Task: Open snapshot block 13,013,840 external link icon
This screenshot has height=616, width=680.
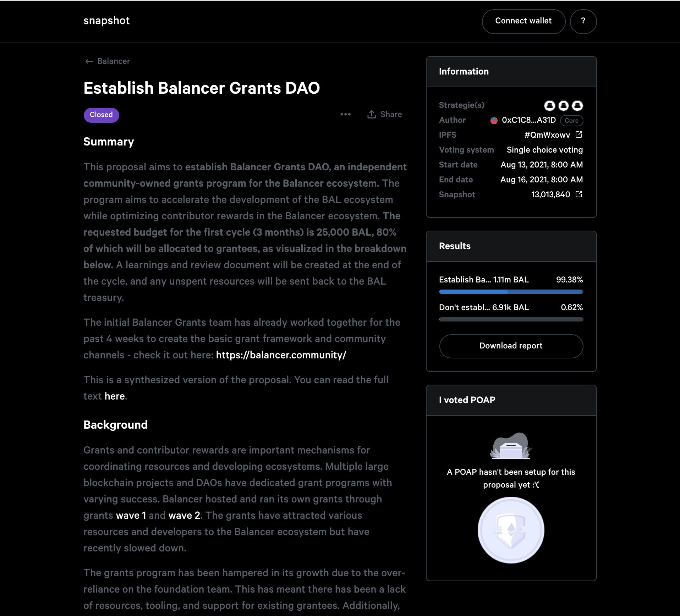Action: (579, 194)
